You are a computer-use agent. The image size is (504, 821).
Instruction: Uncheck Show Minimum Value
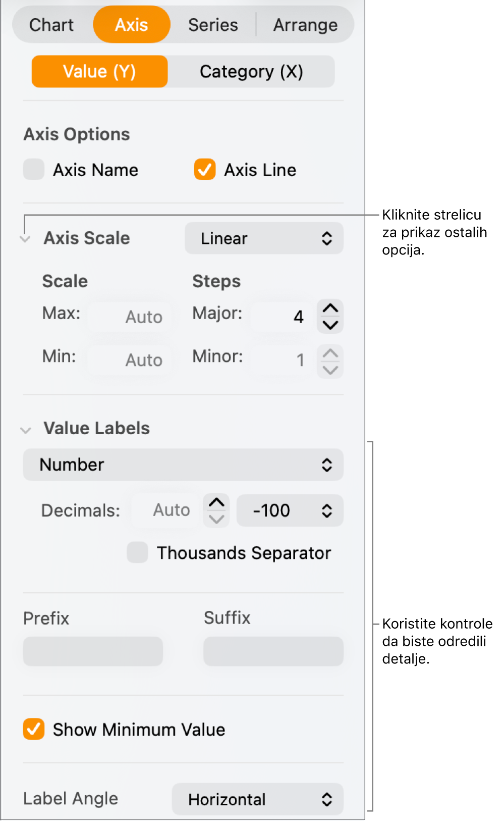point(34,729)
